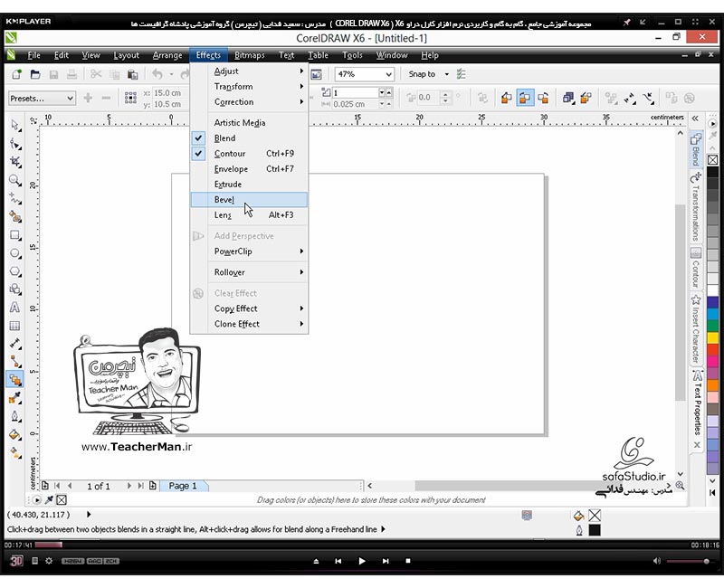Click the New document icon
The width and height of the screenshot is (724, 588).
[16, 74]
